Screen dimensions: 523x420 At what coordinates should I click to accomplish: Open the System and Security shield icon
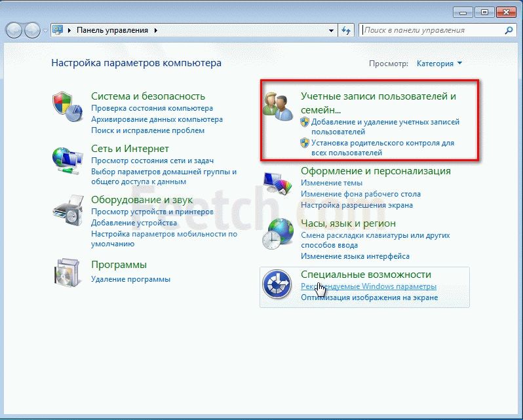(x=68, y=106)
